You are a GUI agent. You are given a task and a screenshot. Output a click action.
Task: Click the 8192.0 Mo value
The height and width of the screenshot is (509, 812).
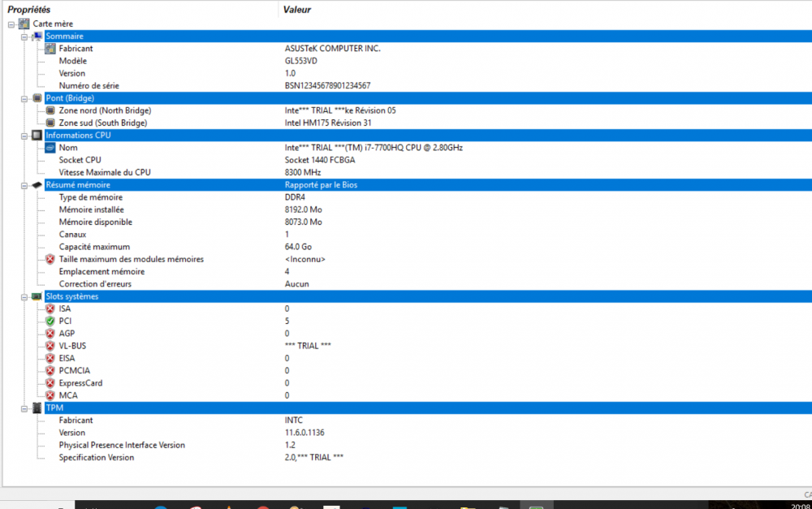303,209
